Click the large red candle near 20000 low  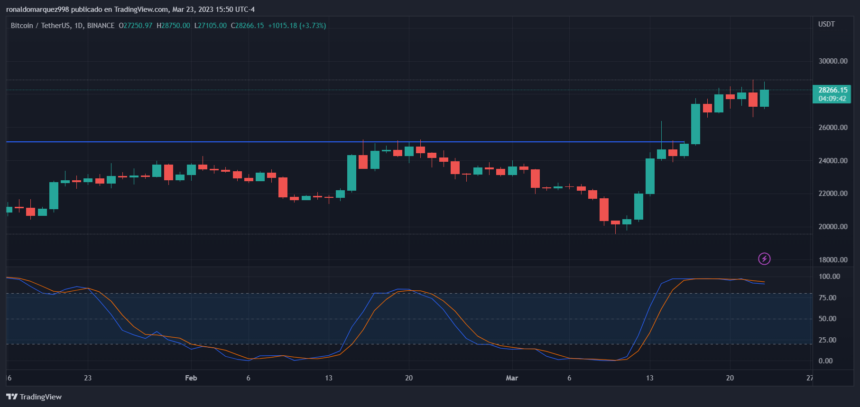click(604, 209)
